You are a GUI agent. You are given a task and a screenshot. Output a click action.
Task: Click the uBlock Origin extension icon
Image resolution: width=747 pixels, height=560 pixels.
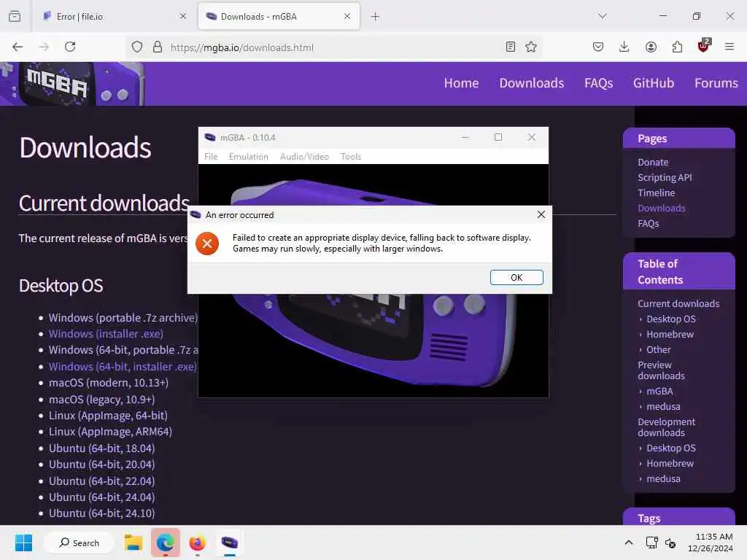pos(703,46)
